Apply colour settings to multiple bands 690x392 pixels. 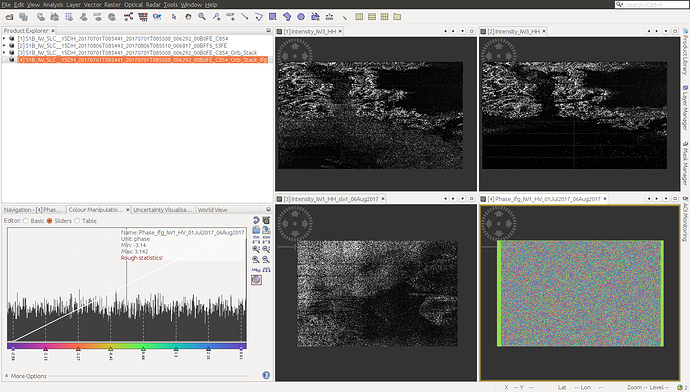tap(266, 220)
